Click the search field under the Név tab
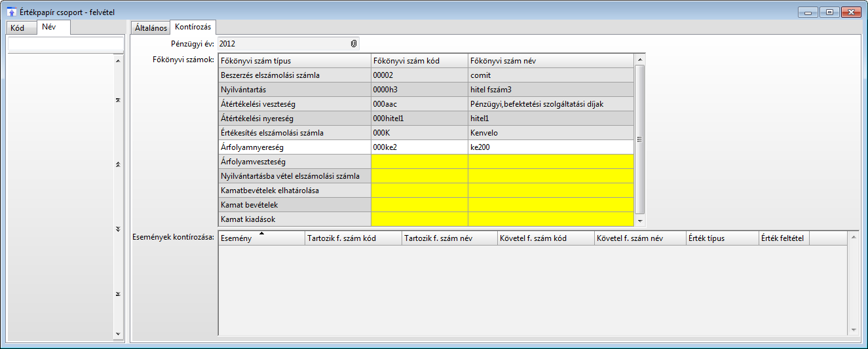 [66, 43]
